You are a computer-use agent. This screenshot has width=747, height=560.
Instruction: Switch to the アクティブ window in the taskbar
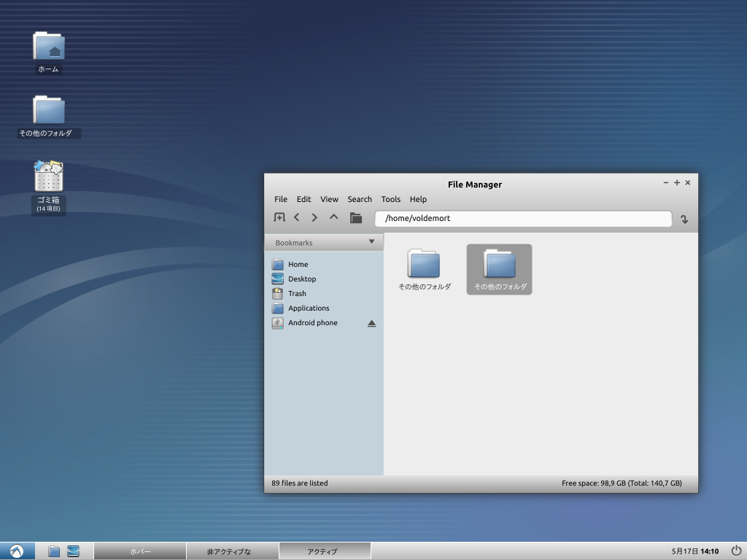325,551
